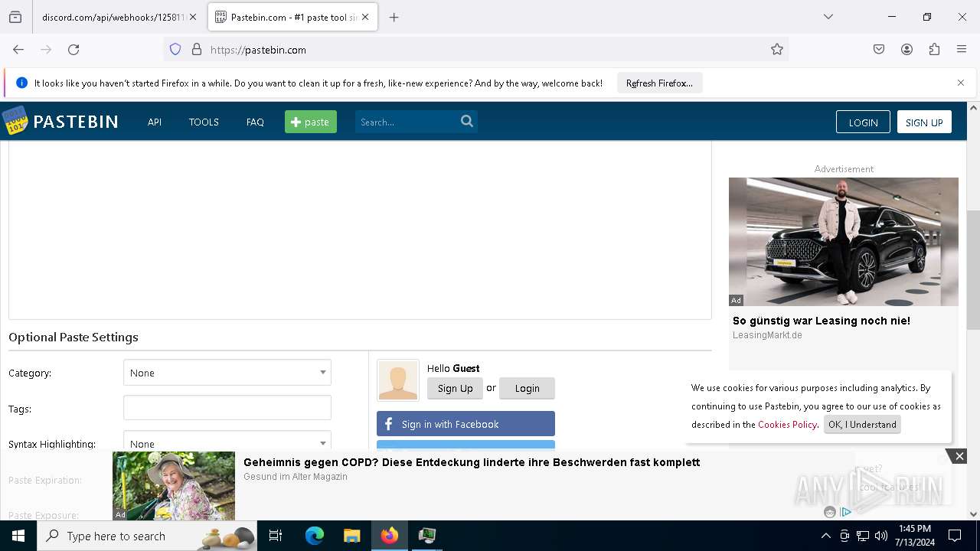Screen dimensions: 980x551
Task: Click the Pastebin logo icon
Action: pos(15,122)
